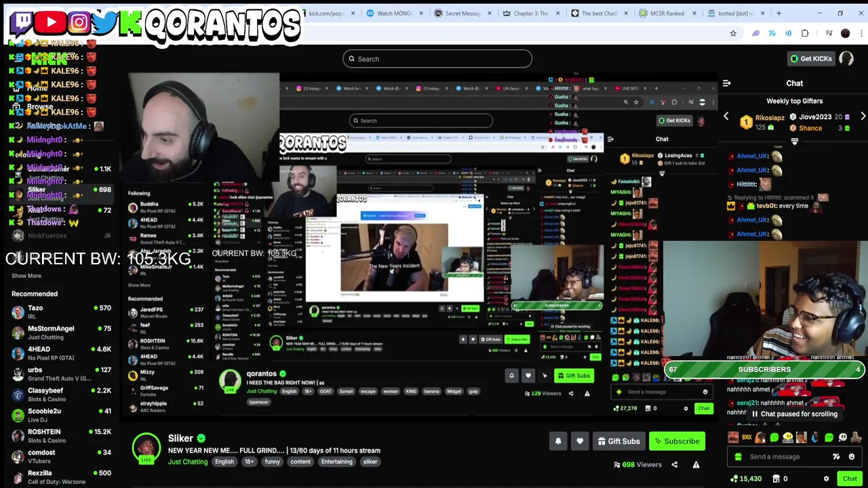The height and width of the screenshot is (488, 868).
Task: Click the verified badge next to Sliker
Action: (201, 439)
